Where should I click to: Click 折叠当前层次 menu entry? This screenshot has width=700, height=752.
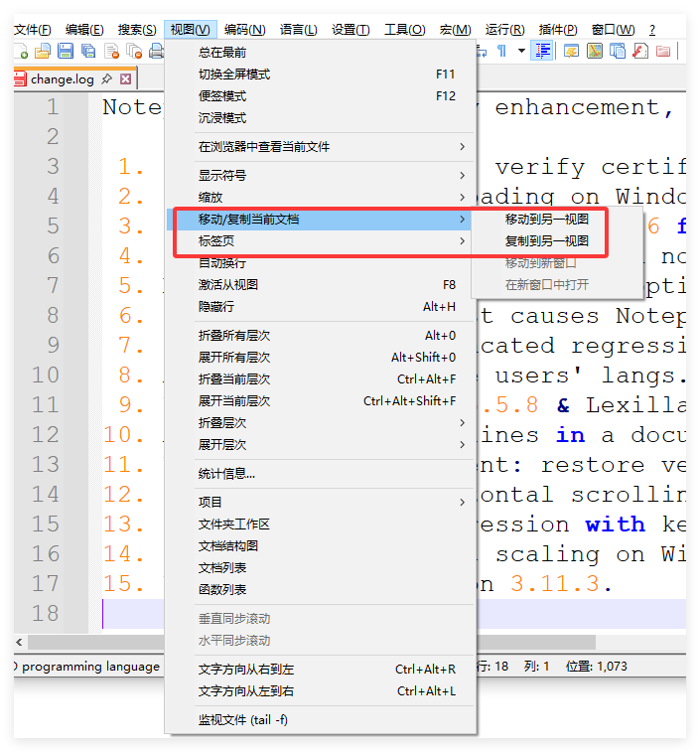(x=321, y=379)
